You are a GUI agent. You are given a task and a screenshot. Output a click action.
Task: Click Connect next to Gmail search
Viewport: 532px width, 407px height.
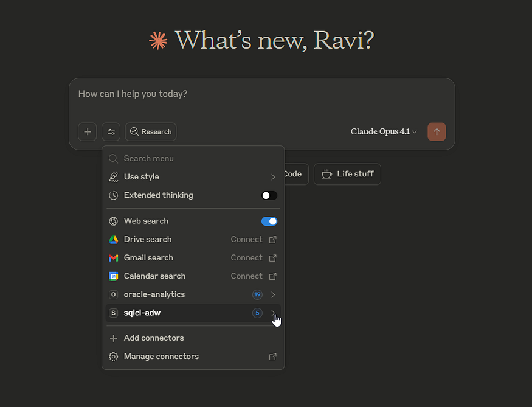pyautogui.click(x=247, y=258)
